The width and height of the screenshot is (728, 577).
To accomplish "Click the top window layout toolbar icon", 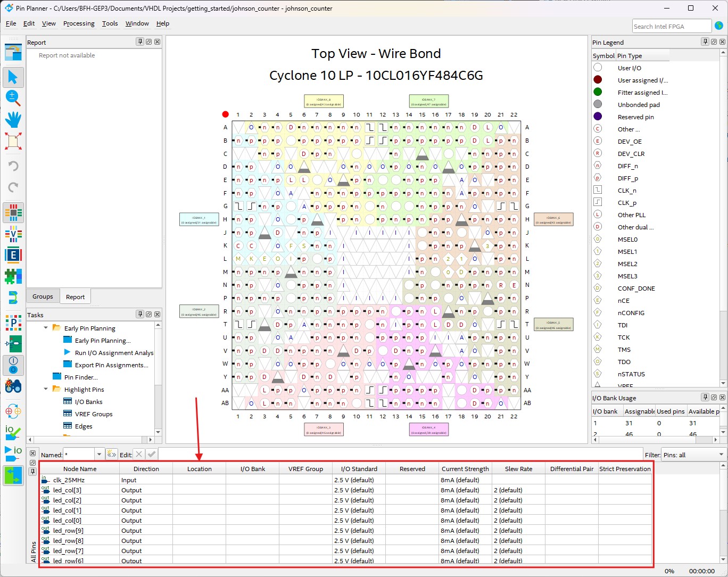I will click(13, 53).
